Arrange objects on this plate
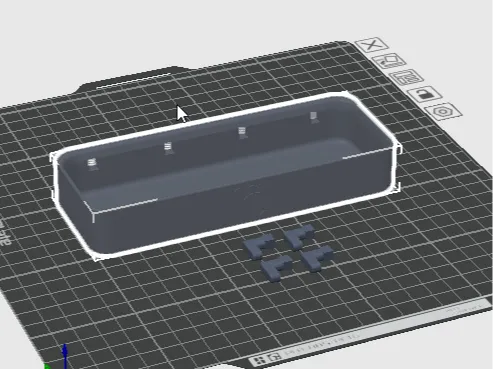The height and width of the screenshot is (369, 493). [x=407, y=77]
